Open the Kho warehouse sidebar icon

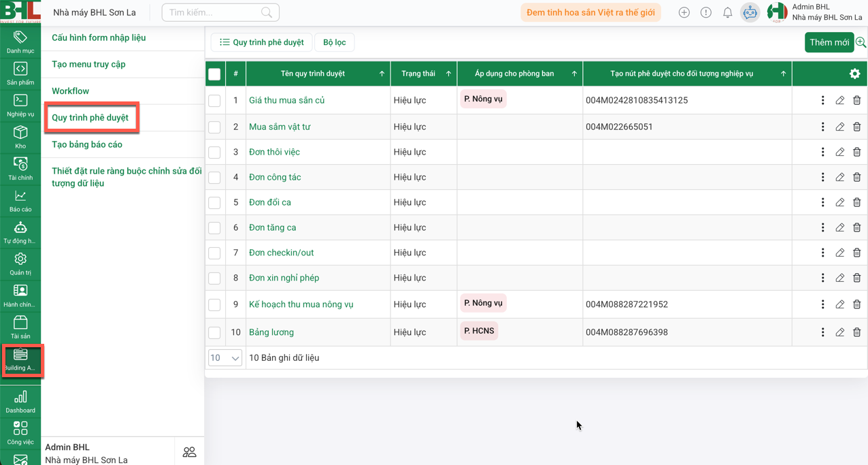(20, 137)
